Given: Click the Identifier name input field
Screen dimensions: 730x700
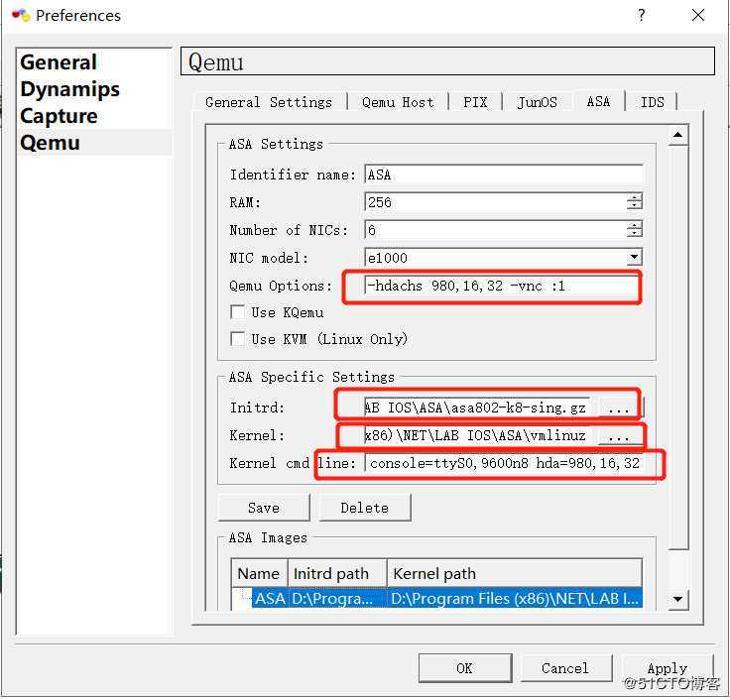Looking at the screenshot, I should pos(503,175).
